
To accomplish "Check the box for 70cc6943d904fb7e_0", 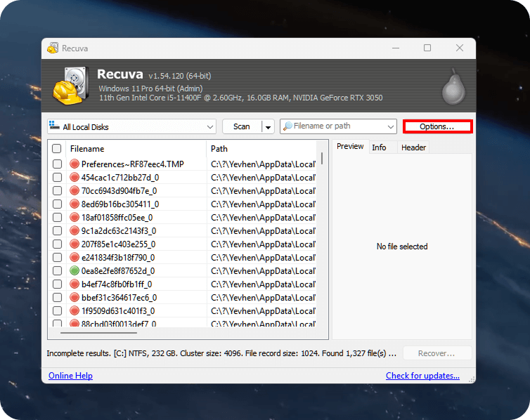I will click(58, 191).
